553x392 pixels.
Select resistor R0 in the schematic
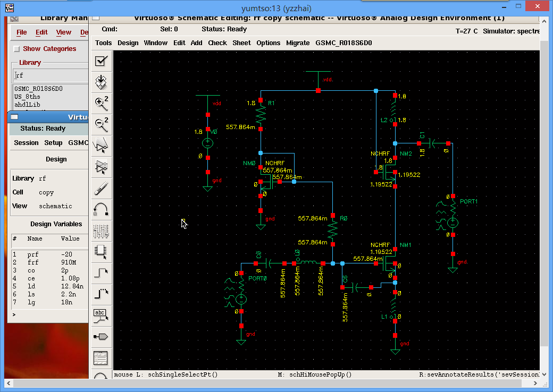[332, 229]
